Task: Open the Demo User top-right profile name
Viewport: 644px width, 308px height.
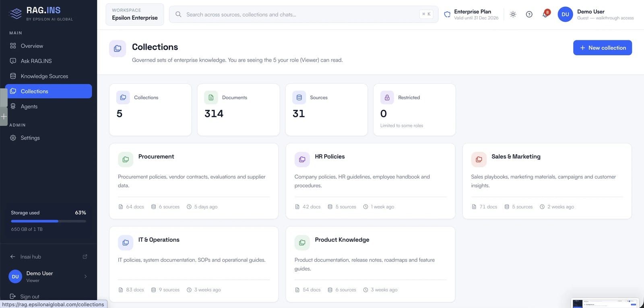Action: (x=590, y=12)
